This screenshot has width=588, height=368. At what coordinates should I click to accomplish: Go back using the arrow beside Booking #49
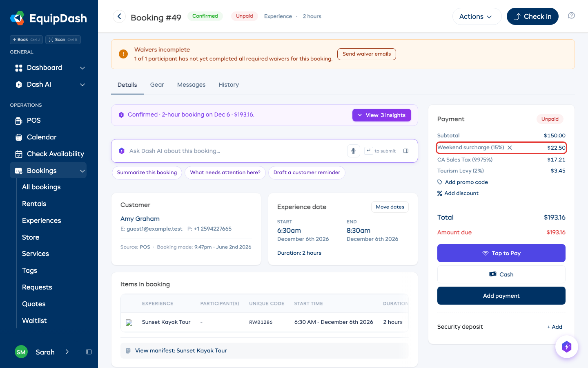tap(119, 16)
